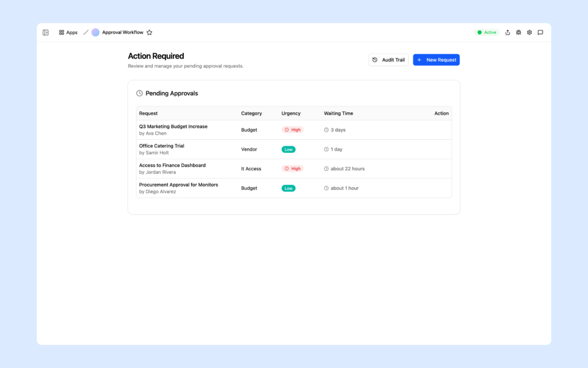
Task: Open Access to Finance Dashboard request
Action: coord(172,166)
